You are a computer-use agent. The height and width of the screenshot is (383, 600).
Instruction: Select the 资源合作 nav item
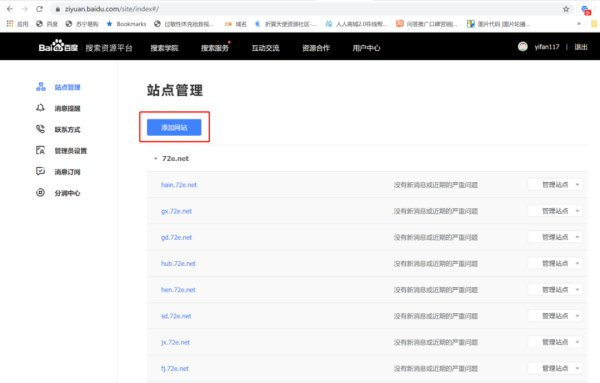[316, 48]
